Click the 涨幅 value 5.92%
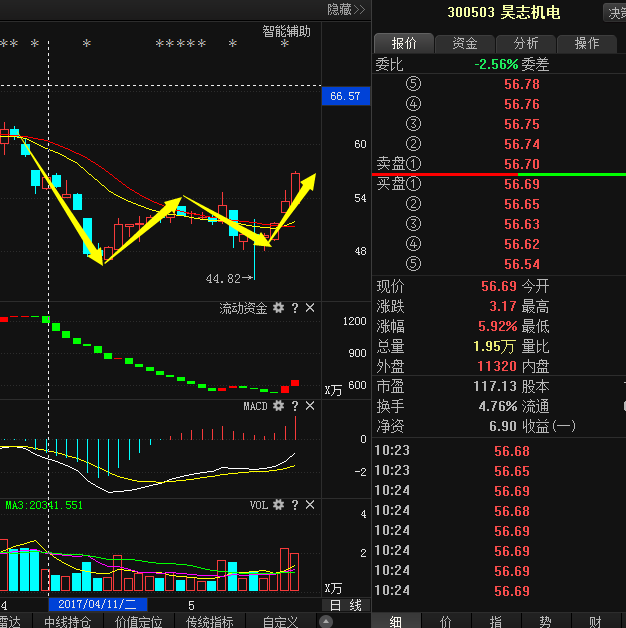Viewport: 626px width, 628px height. 498,326
